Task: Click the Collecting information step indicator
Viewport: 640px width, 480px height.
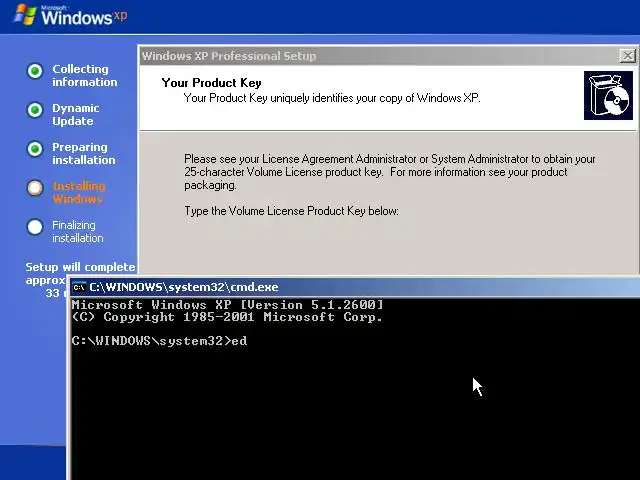Action: tap(35, 71)
